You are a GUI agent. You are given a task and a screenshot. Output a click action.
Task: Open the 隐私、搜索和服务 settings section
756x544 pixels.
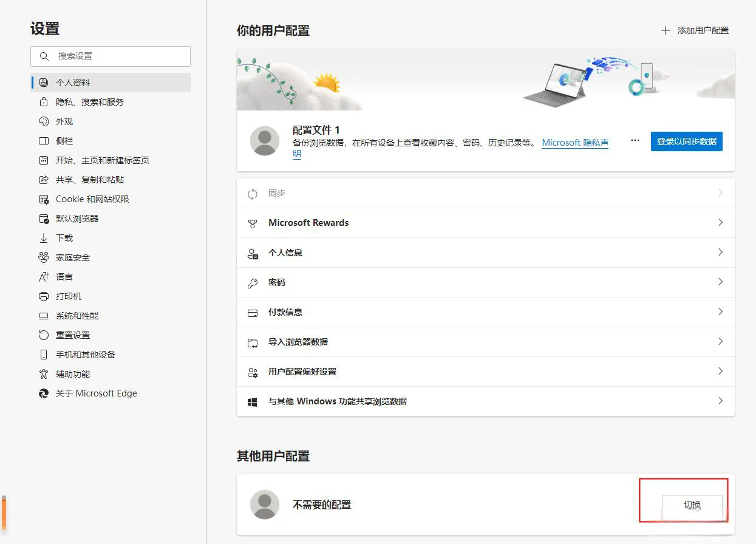point(111,102)
